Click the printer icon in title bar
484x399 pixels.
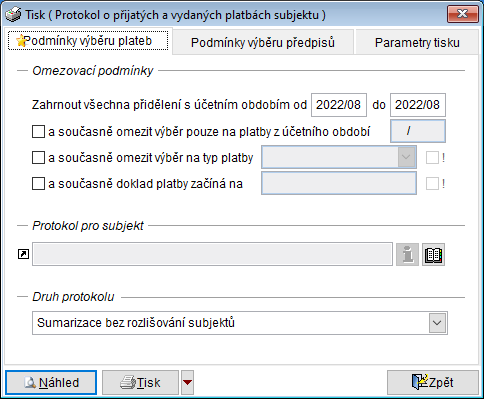pyautogui.click(x=13, y=15)
